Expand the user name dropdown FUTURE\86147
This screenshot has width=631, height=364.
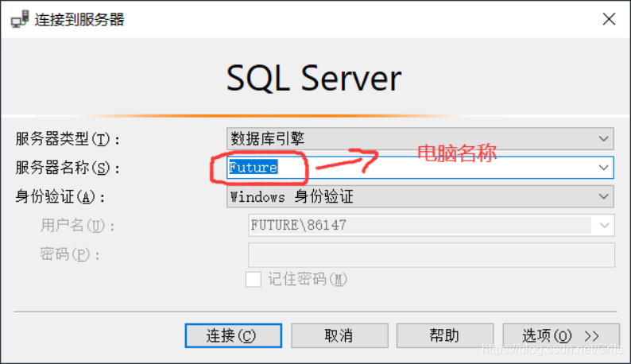click(604, 225)
